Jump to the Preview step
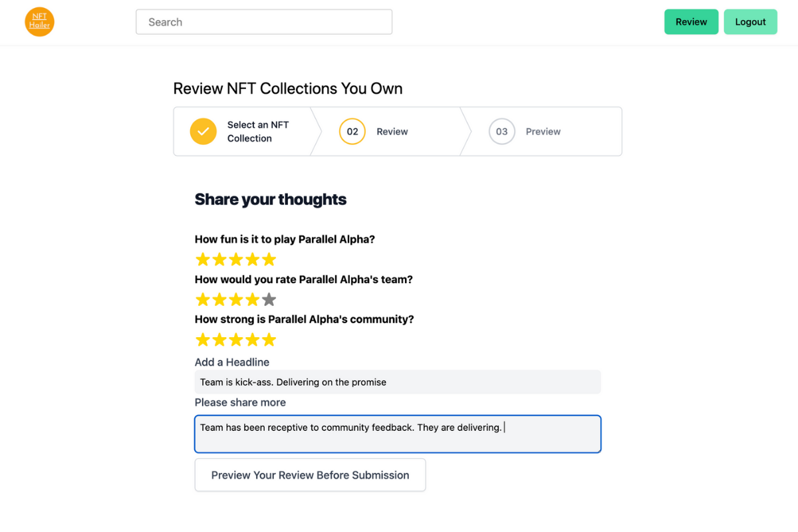 [x=543, y=132]
